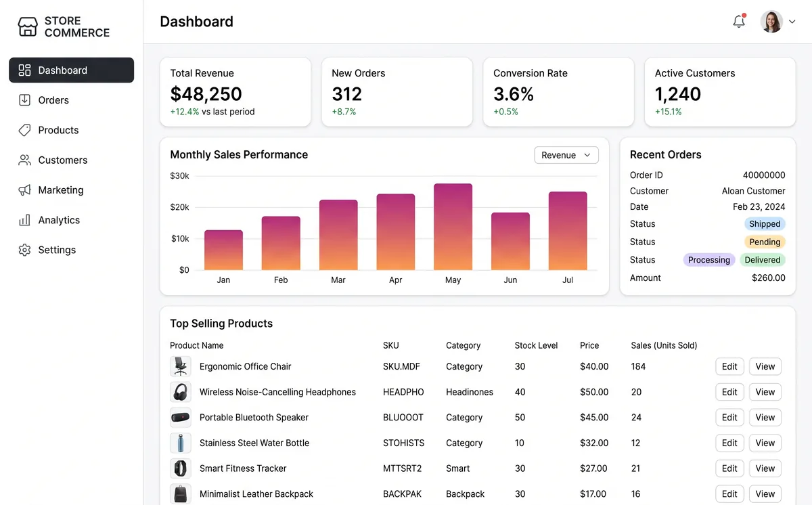Screen dimensions: 812x505
Task: Click the Store Commerce storefront logo icon
Action: coord(28,26)
